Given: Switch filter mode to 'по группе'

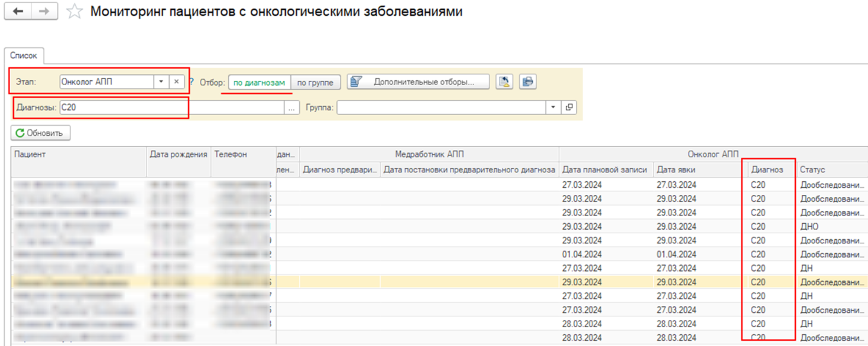Looking at the screenshot, I should pos(315,83).
